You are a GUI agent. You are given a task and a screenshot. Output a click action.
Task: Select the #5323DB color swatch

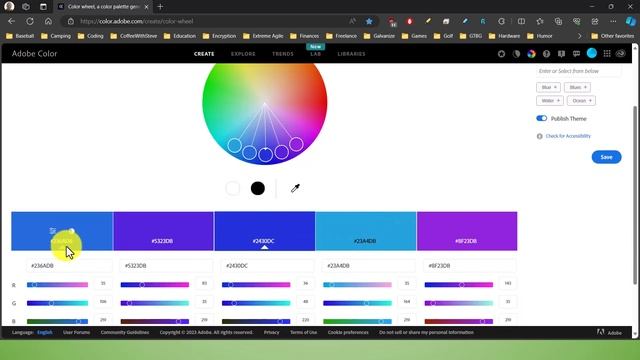tap(163, 231)
